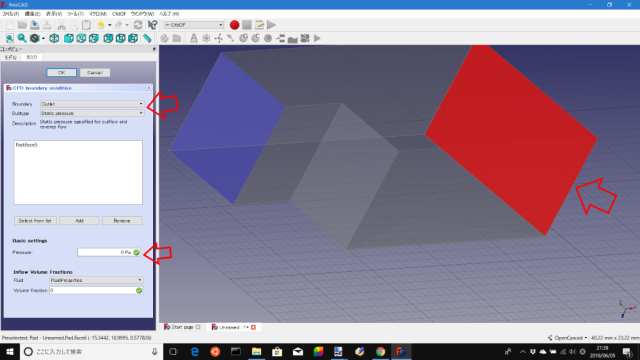Open the Fluid dropdown showing FluidProperties
The height and width of the screenshot is (360, 640).
click(96, 280)
